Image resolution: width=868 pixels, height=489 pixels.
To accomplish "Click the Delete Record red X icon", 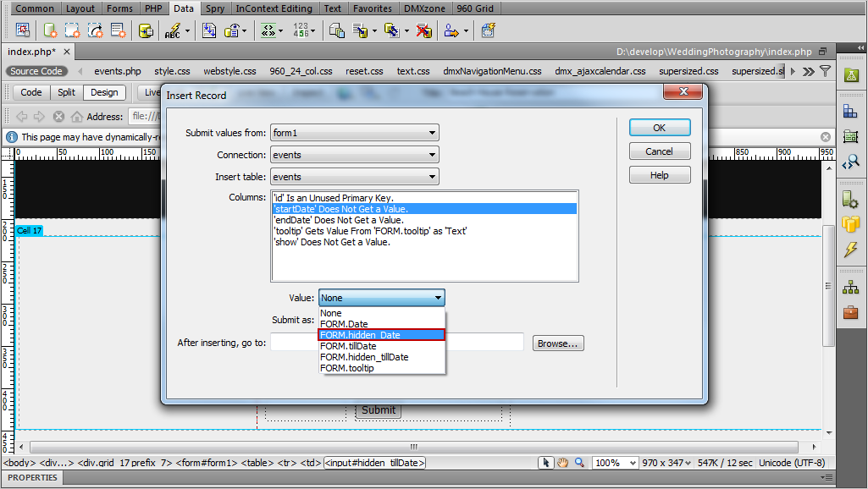I will point(424,30).
